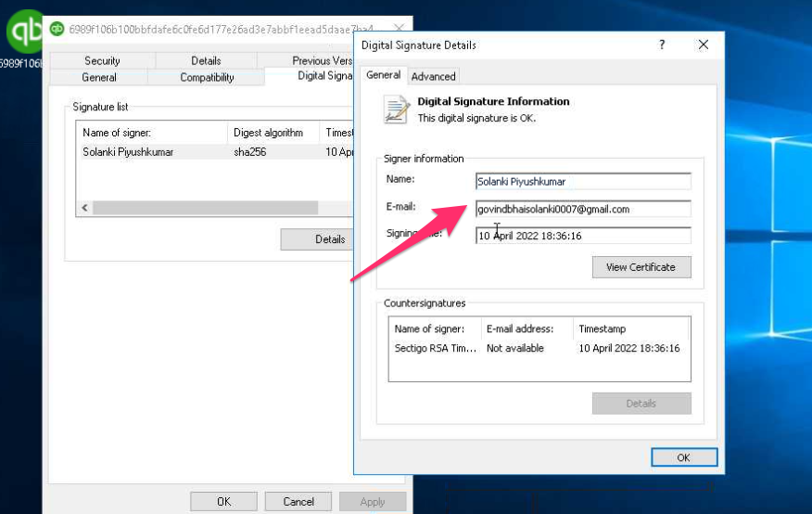Viewport: 812px width, 514px height.
Task: Click the Digital Signature Information certificate icon
Action: pyautogui.click(x=396, y=109)
